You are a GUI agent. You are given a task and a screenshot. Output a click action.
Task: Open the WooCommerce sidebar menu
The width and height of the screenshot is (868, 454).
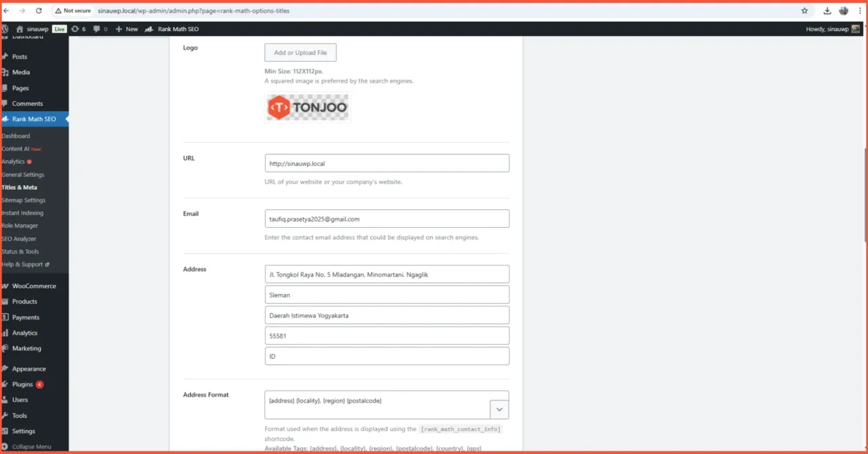click(x=33, y=286)
